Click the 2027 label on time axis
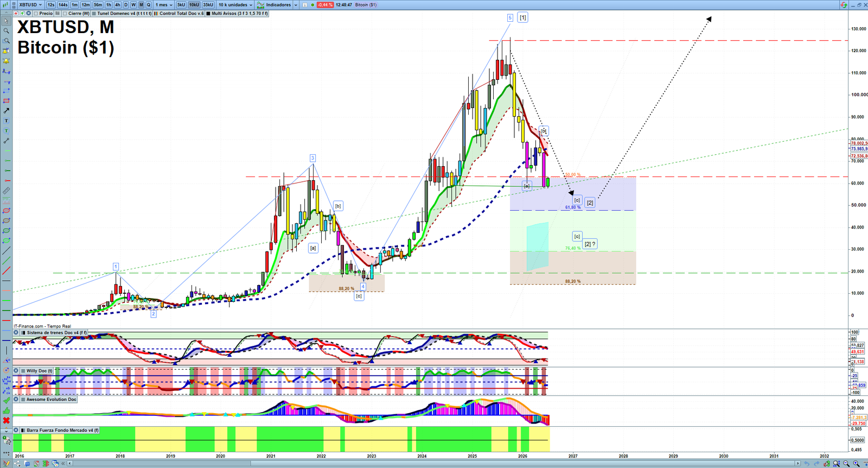The width and height of the screenshot is (868, 468). point(573,456)
